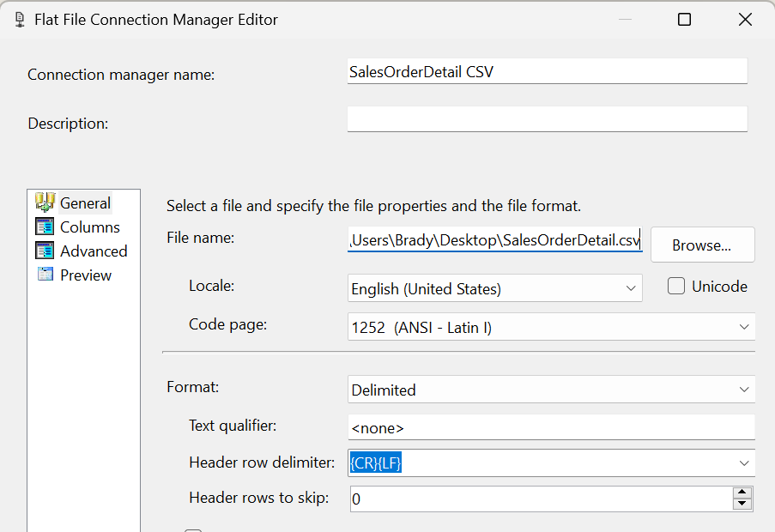Decrease header rows to skip with down arrow
Image resolution: width=775 pixels, height=532 pixels.
click(742, 505)
